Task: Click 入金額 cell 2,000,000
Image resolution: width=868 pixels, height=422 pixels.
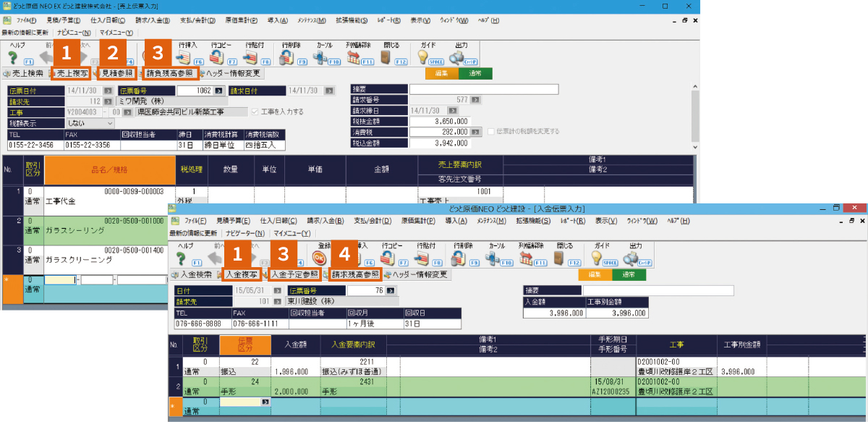Action: point(296,392)
